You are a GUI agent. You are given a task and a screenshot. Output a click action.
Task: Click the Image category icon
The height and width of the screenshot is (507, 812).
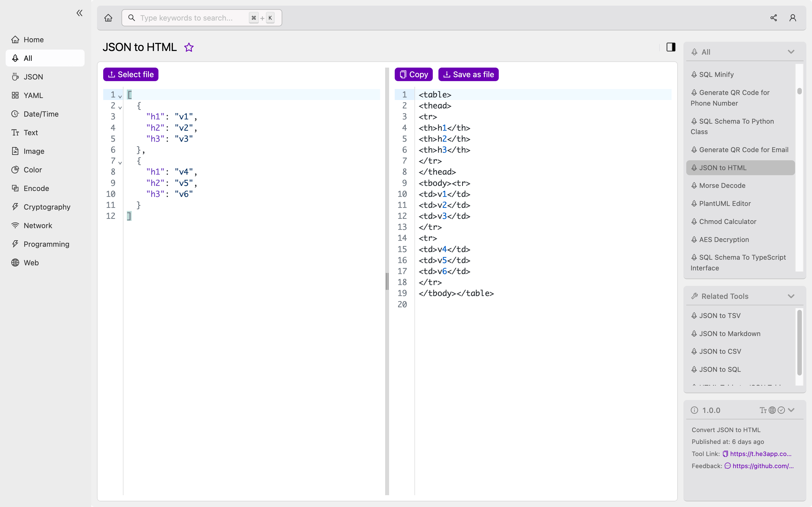click(15, 151)
